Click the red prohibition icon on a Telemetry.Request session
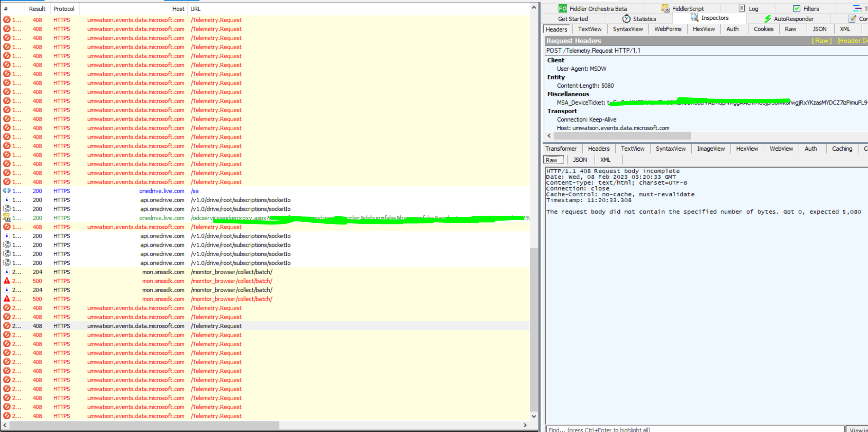This screenshot has height=432, width=868. [x=7, y=20]
